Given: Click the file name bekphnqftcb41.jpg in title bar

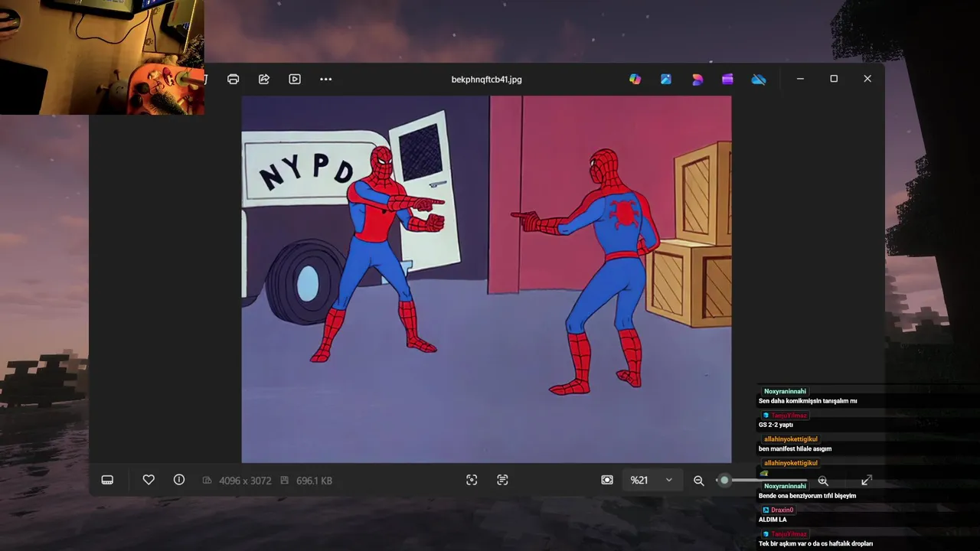Looking at the screenshot, I should [x=487, y=80].
